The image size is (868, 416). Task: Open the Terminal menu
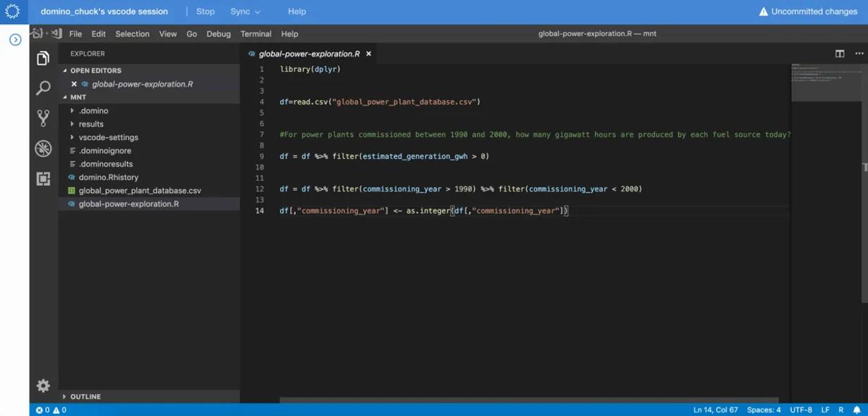[x=255, y=33]
